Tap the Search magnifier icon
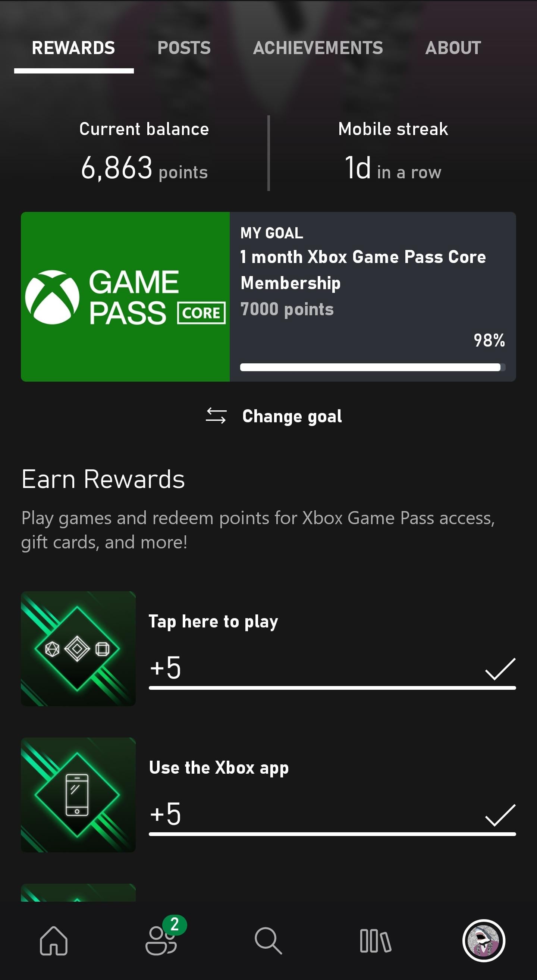The image size is (537, 980). click(268, 940)
